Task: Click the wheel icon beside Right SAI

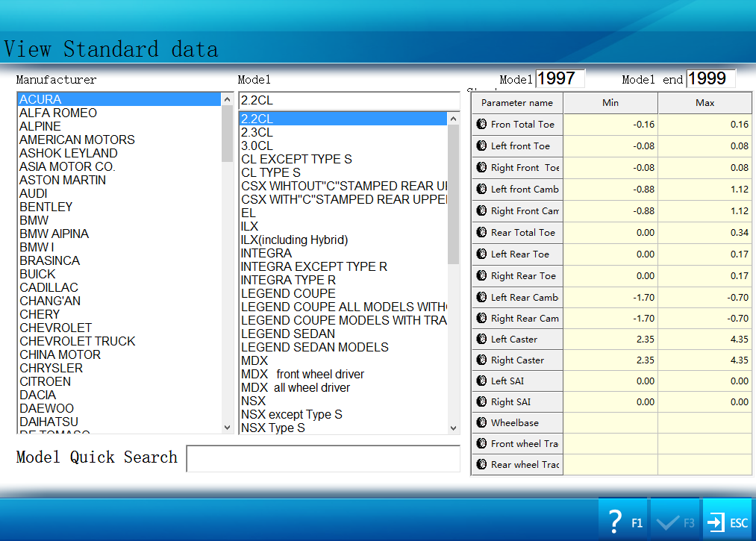Action: click(x=481, y=402)
